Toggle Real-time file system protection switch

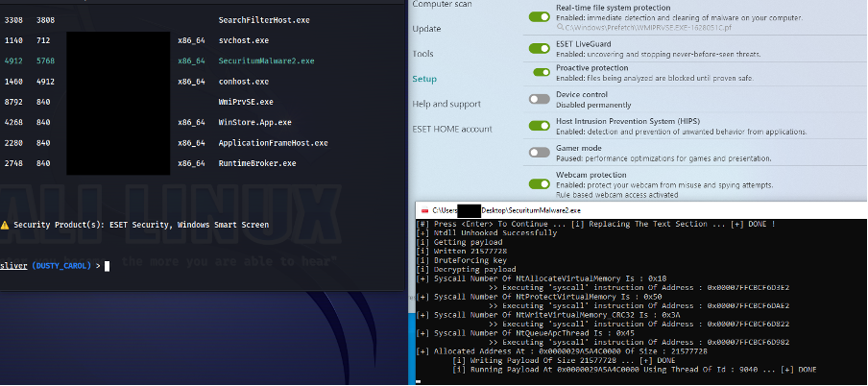tap(540, 16)
